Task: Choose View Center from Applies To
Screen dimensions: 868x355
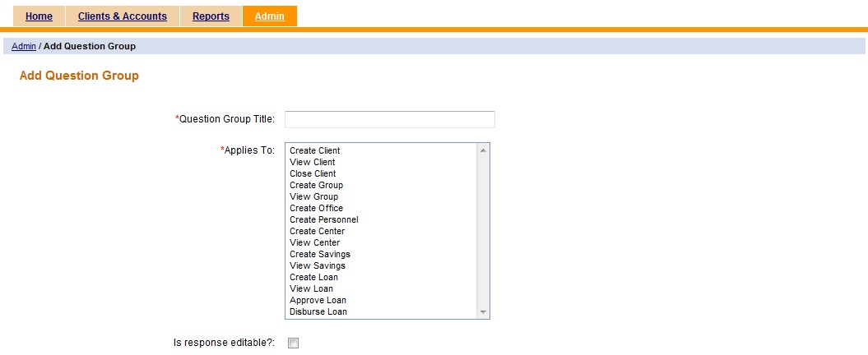Action: pyautogui.click(x=315, y=242)
